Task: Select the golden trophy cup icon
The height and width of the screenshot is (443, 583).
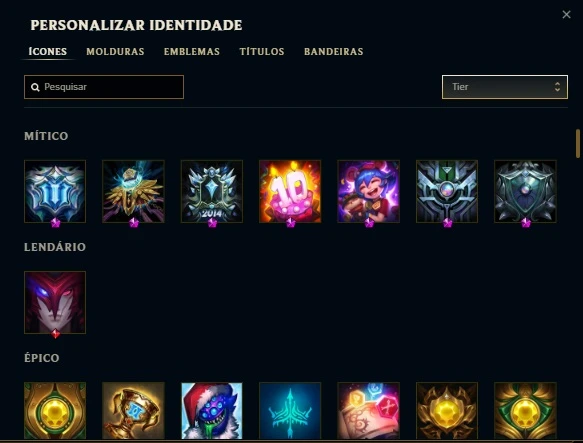Action: pos(133,411)
